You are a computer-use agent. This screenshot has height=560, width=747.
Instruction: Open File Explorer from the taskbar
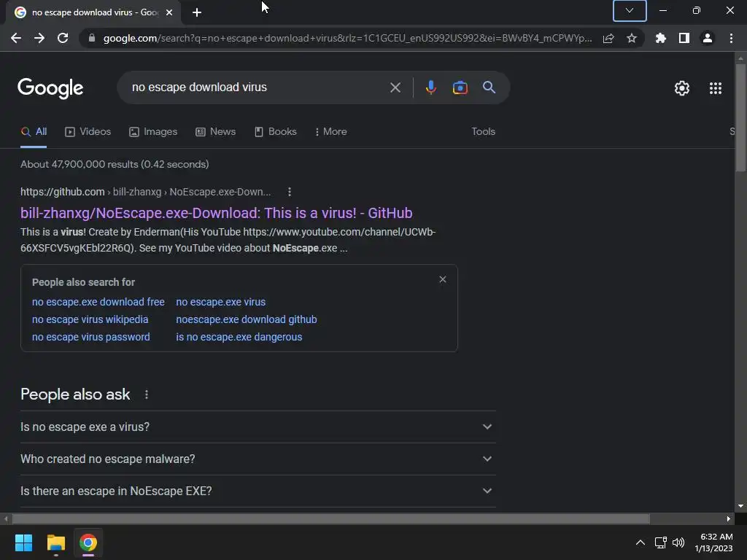coord(55,542)
